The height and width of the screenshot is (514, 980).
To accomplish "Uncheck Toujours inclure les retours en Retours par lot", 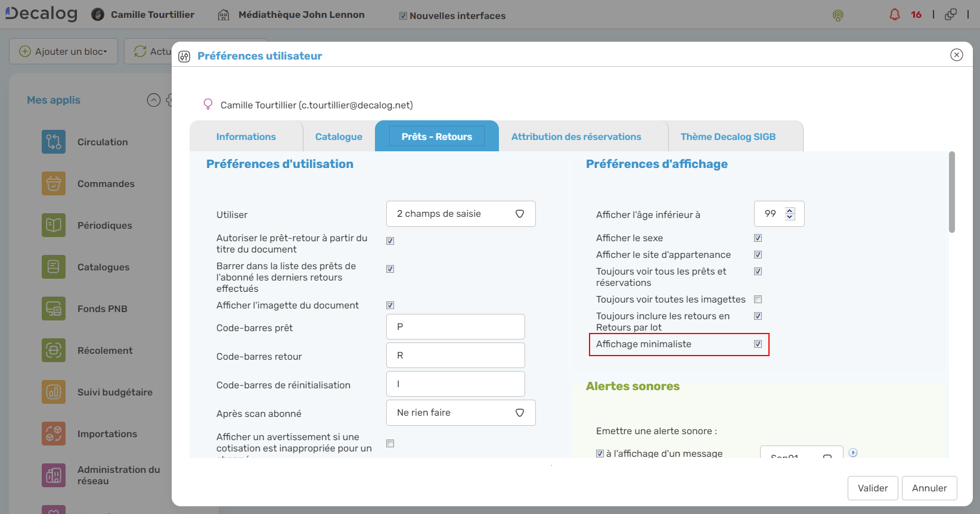I will point(758,316).
